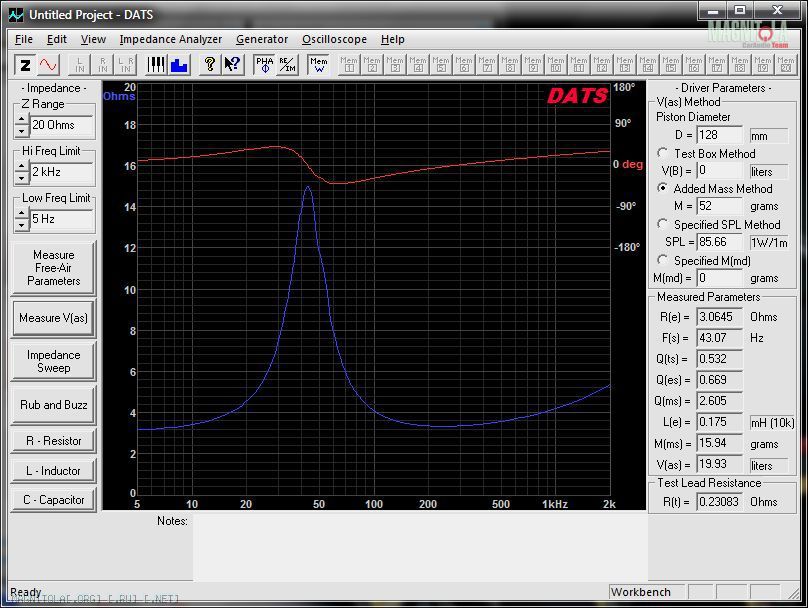Decrease the Hi Freq Limit stepper
This screenshot has height=608, width=808.
(21, 178)
